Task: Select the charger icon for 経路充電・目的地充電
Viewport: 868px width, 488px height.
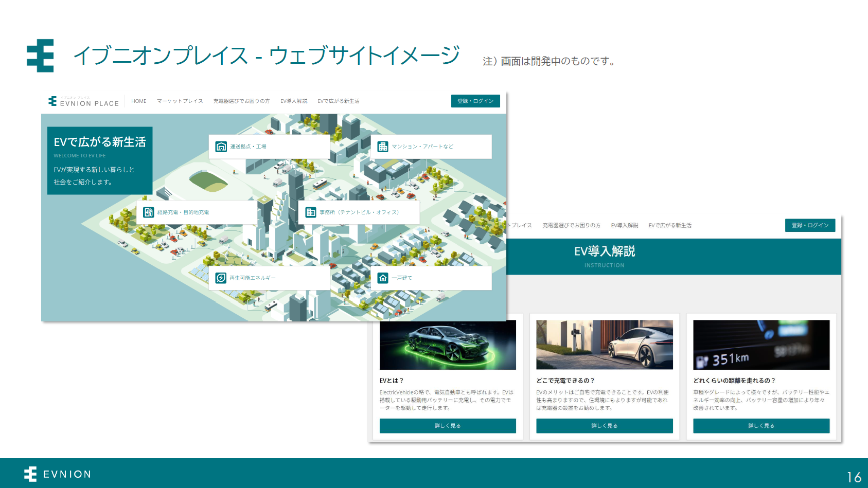Action: (x=149, y=211)
